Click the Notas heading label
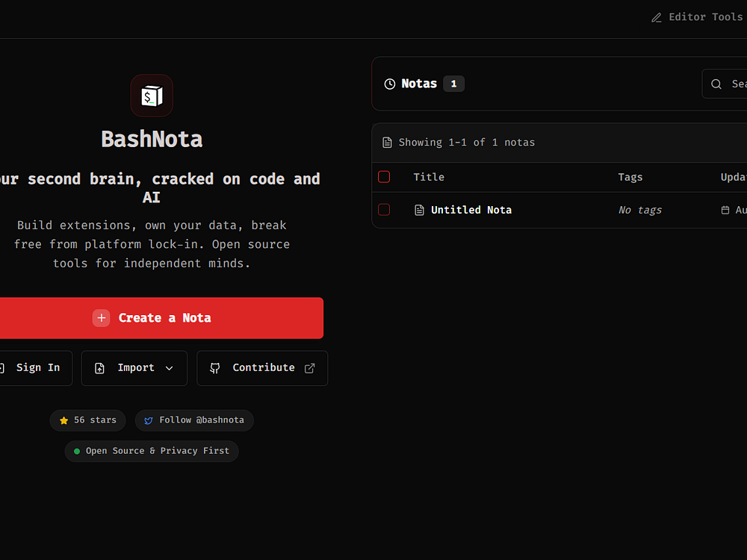Screen dimensions: 747x560 [419, 84]
